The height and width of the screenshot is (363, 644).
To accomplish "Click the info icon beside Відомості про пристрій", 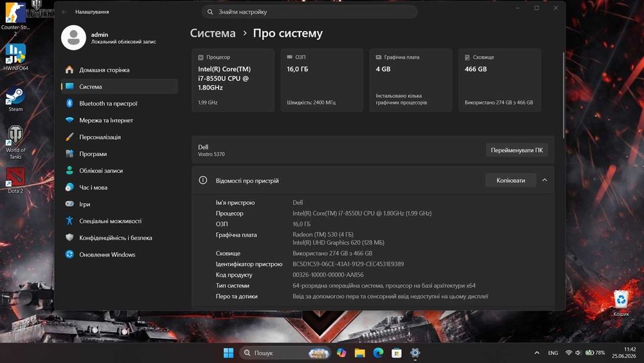I will 203,180.
